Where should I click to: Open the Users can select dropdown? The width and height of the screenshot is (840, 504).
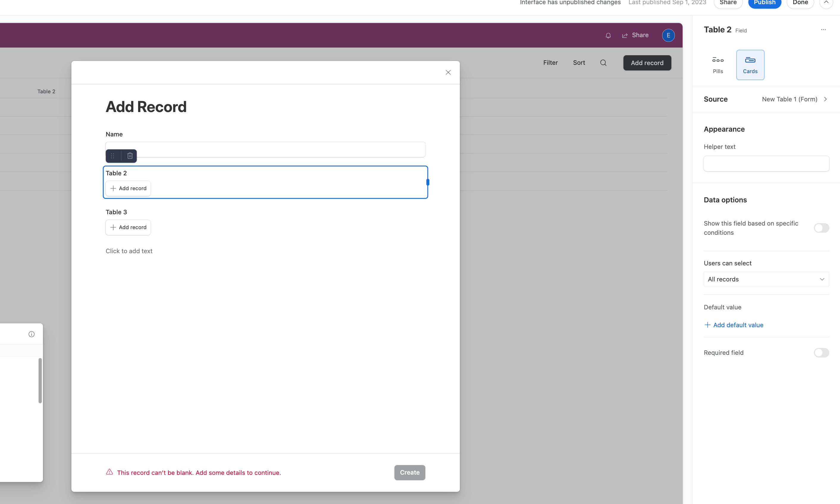766,279
